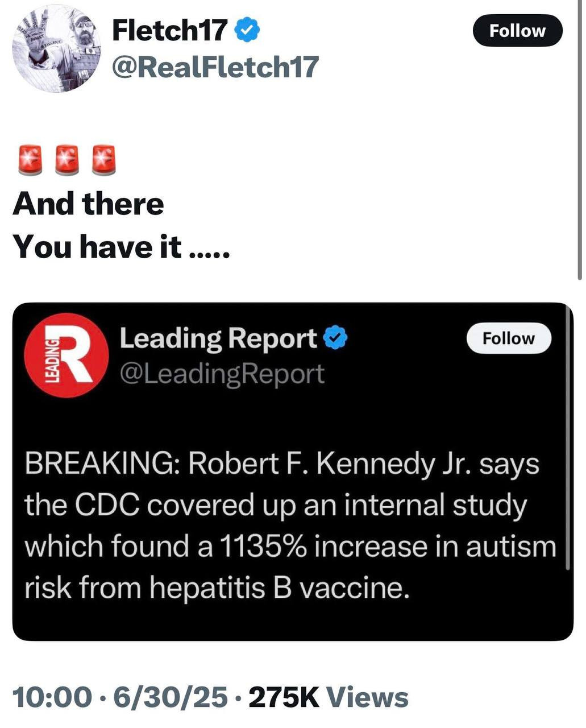Screen dimensions: 586x728
Task: Click the Fletch17 display name
Action: click(x=170, y=30)
